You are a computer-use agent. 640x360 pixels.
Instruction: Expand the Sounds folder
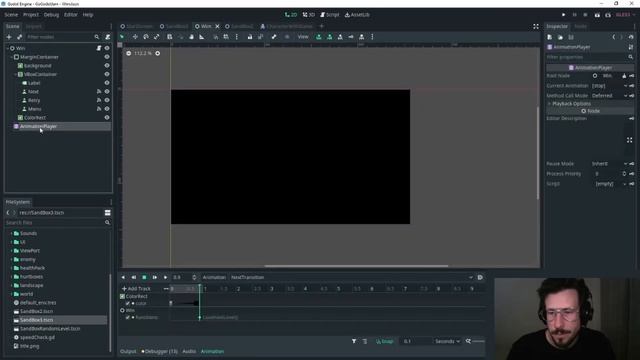tap(11, 233)
